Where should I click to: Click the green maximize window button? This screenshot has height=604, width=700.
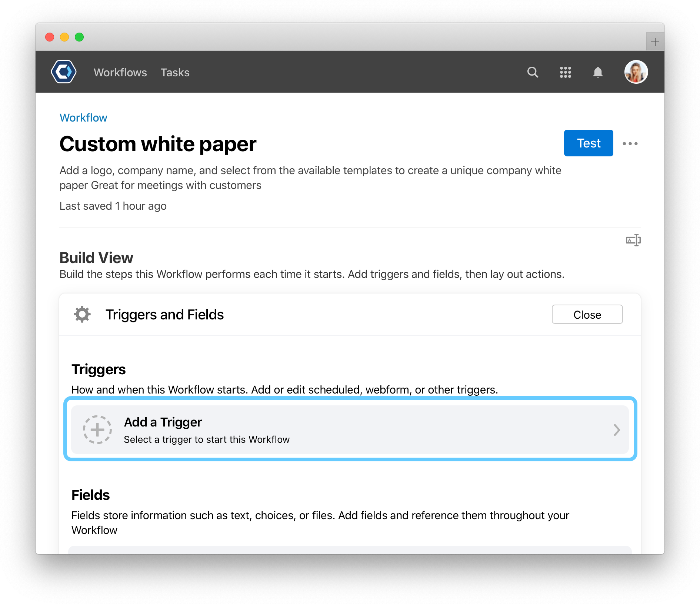pos(79,37)
